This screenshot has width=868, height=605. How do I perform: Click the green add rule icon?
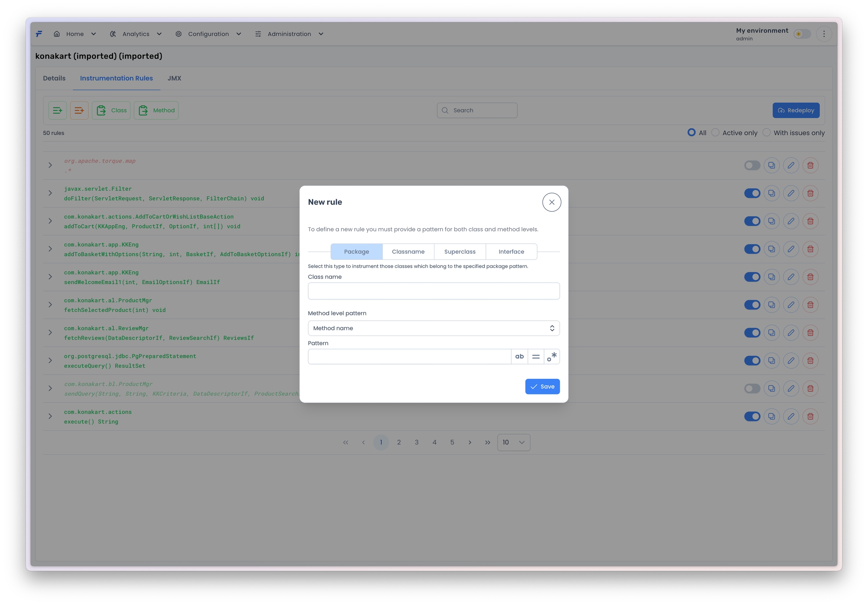[x=58, y=110]
